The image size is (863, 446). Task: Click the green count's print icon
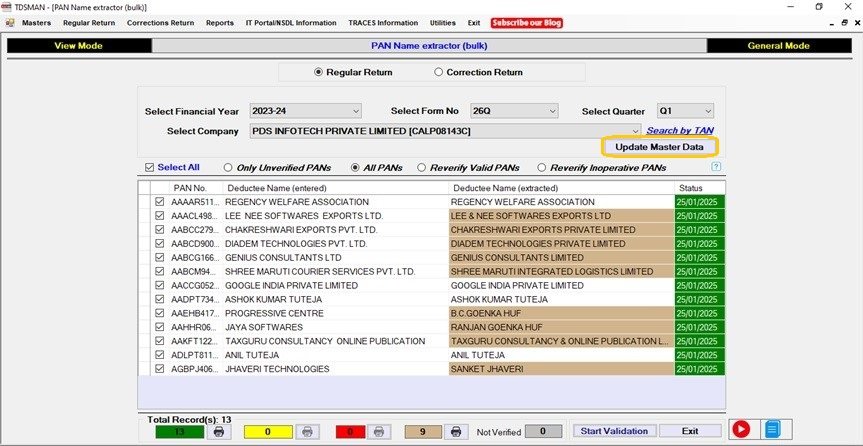[x=219, y=432]
